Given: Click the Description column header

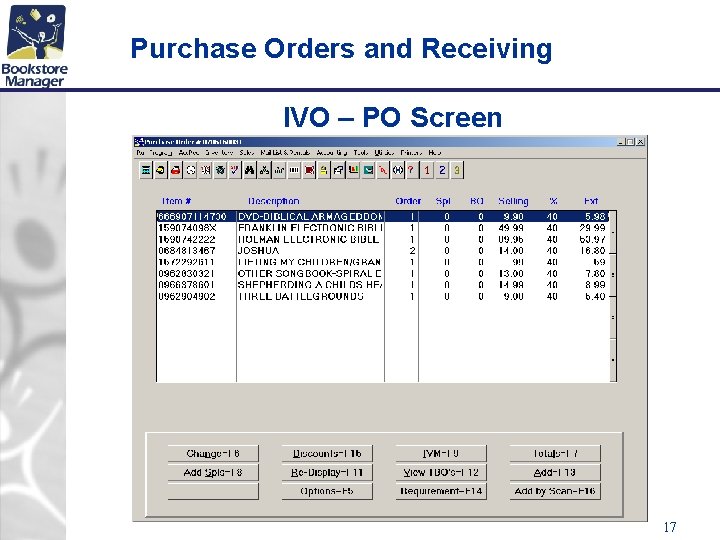Looking at the screenshot, I should pos(274,201).
